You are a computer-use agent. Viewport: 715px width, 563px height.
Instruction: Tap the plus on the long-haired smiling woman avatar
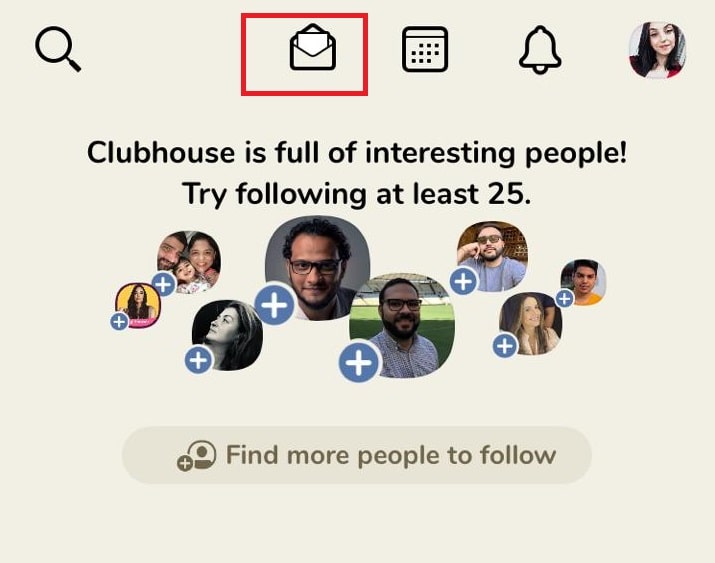505,346
